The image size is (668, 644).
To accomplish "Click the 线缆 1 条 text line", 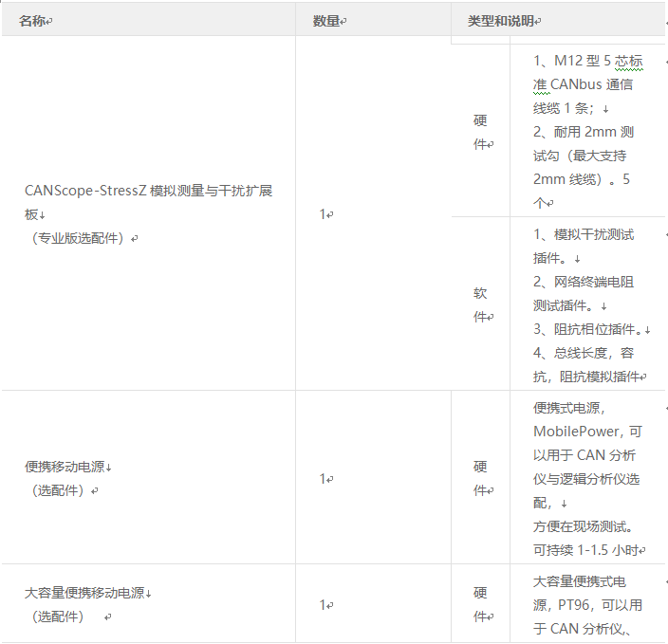I will coord(563,108).
